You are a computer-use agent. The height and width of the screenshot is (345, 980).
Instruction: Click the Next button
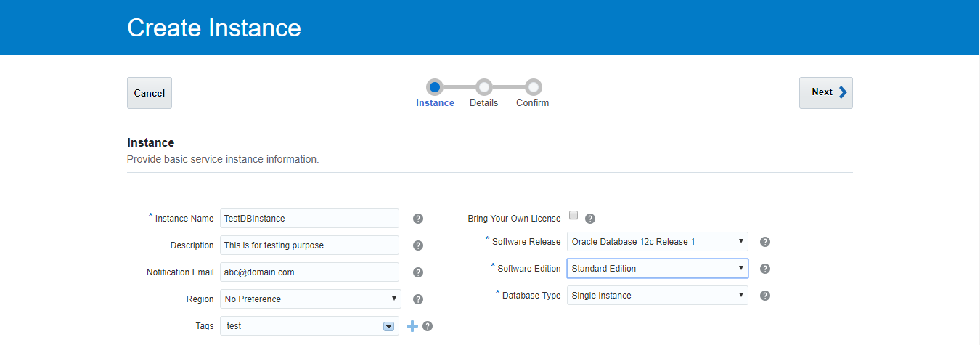(x=825, y=92)
